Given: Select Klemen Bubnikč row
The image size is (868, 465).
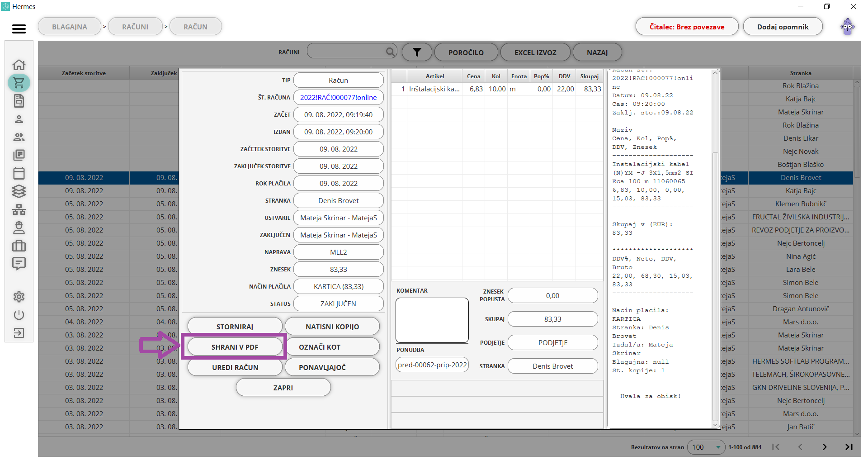Looking at the screenshot, I should point(801,204).
